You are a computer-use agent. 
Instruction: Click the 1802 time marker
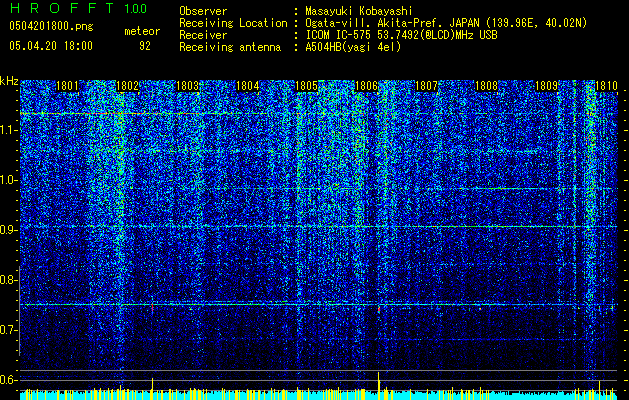(x=127, y=86)
